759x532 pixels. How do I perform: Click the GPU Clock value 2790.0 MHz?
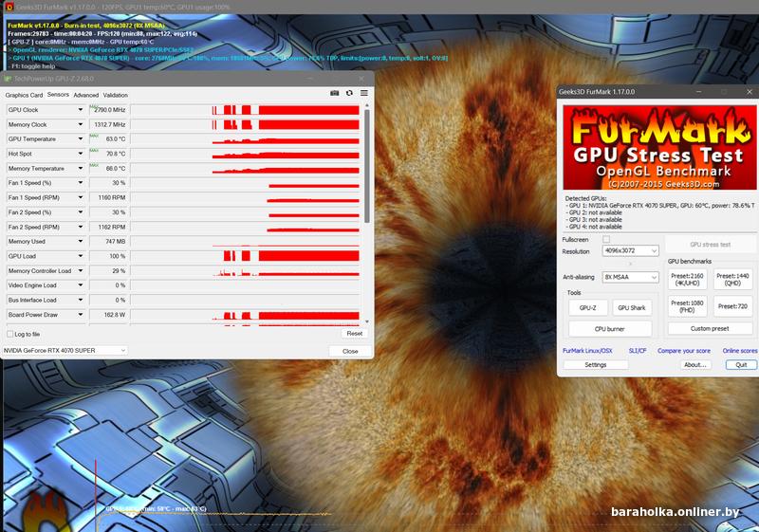coord(107,110)
